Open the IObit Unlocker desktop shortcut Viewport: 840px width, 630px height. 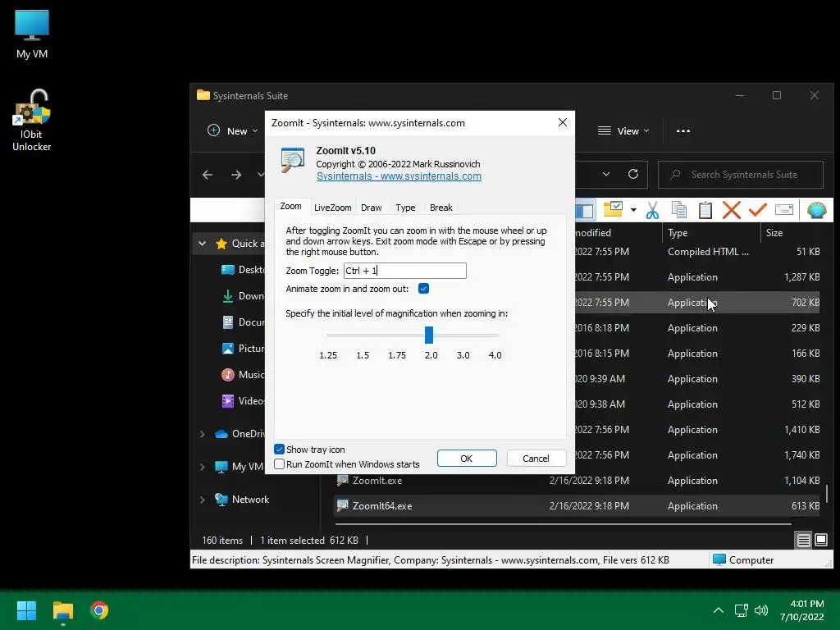pyautogui.click(x=32, y=121)
